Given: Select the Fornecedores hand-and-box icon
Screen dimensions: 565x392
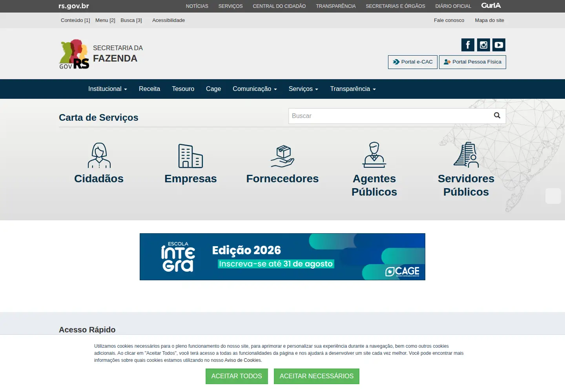Looking at the screenshot, I should pyautogui.click(x=282, y=156).
